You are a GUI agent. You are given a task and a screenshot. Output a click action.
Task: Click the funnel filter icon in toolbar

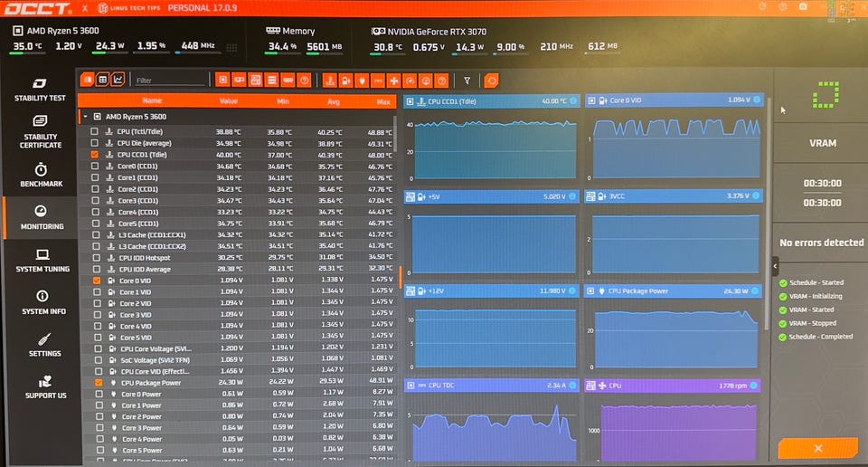point(467,81)
